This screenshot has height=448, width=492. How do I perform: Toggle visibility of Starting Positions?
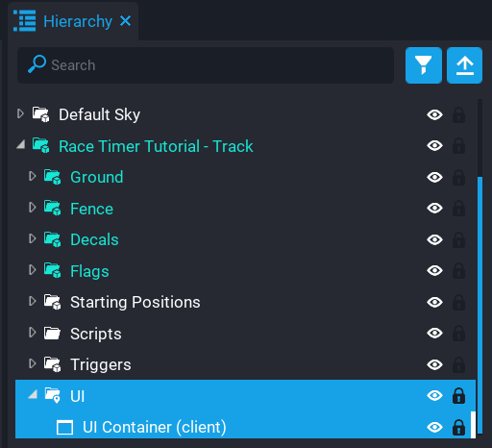click(434, 302)
